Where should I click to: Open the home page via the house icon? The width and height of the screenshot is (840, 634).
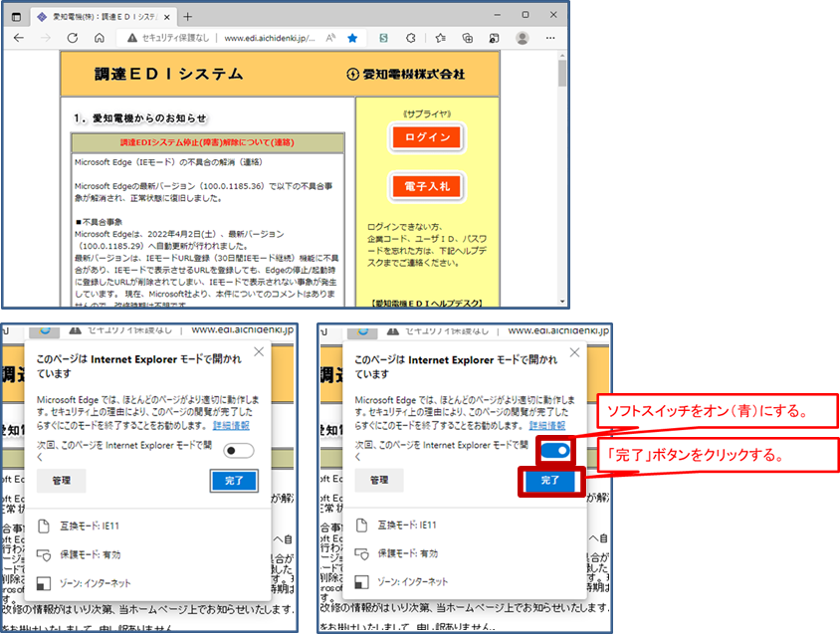pyautogui.click(x=100, y=38)
